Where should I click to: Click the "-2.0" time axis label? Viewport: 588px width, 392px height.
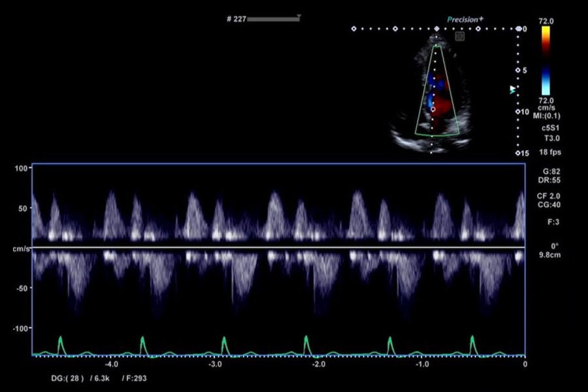pyautogui.click(x=318, y=365)
